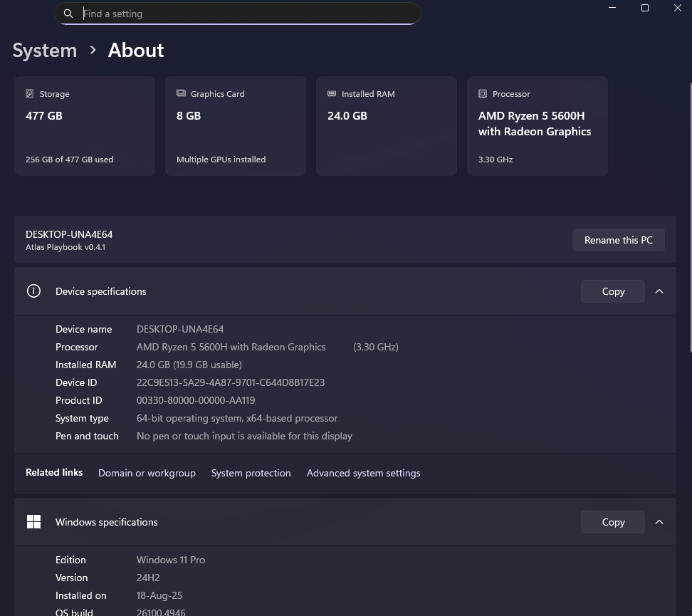Go back to System breadcrumb

(45, 51)
